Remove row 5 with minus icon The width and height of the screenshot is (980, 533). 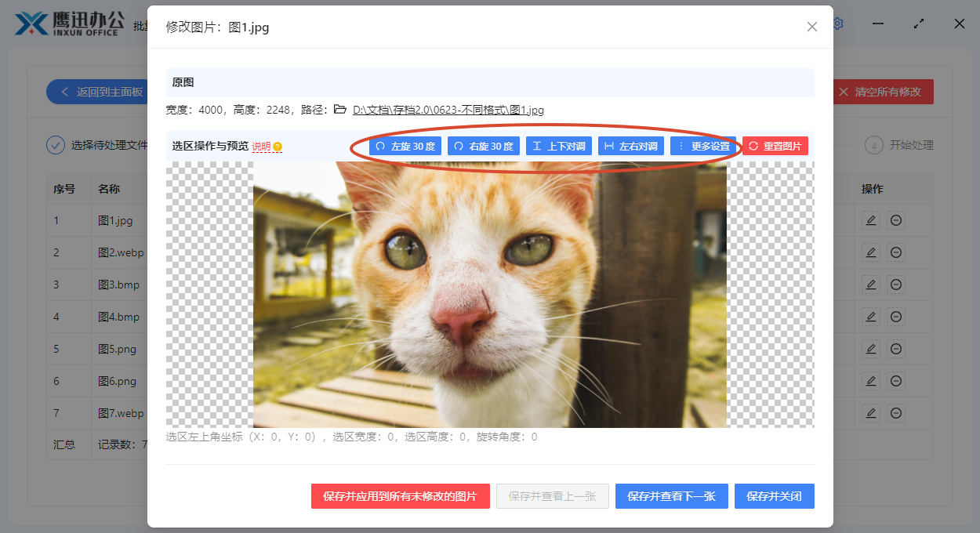(896, 349)
